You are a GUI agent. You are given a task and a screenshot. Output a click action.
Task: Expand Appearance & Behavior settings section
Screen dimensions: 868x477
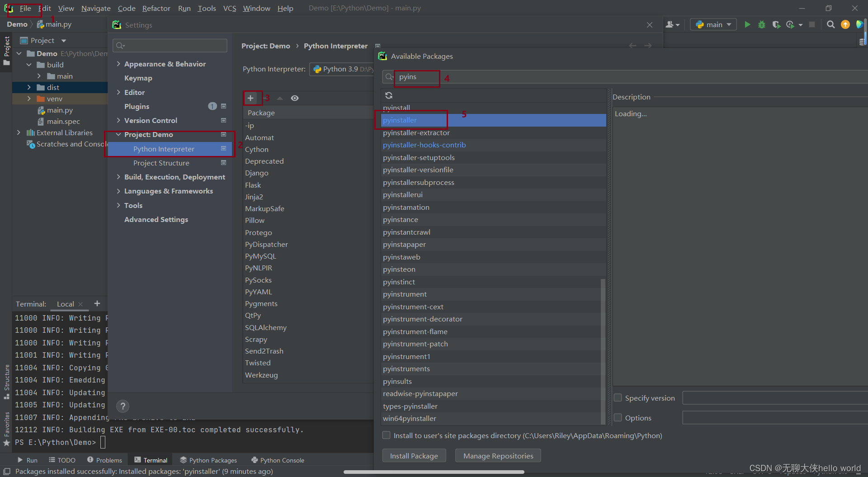tap(118, 64)
